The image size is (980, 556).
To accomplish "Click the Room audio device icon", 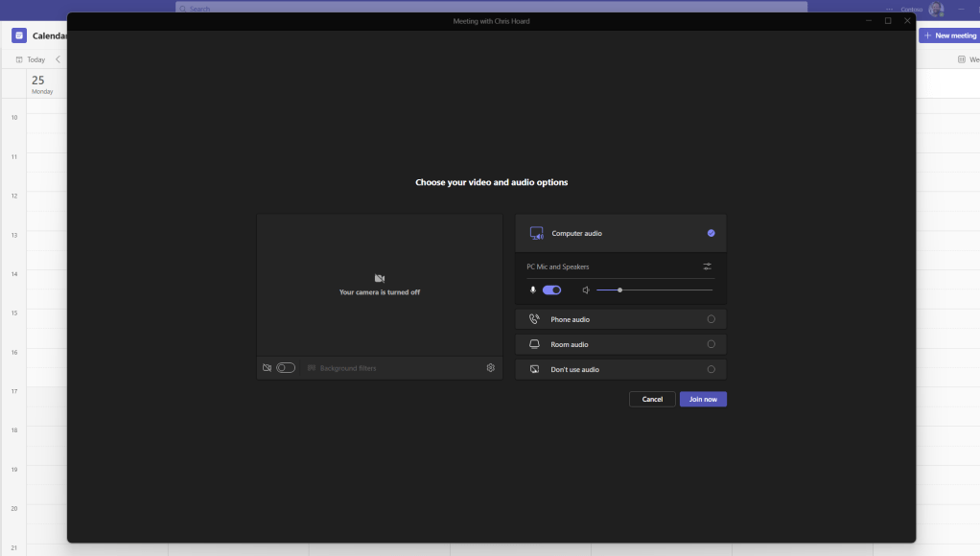I will click(534, 344).
